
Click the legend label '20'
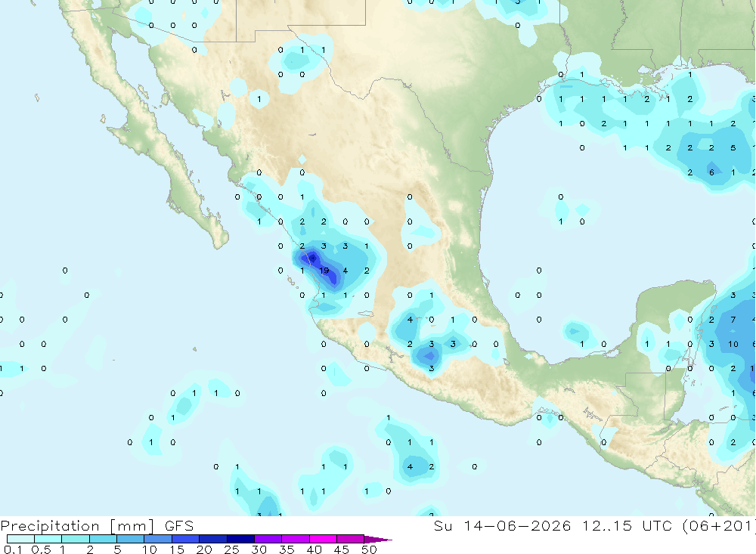pyautogui.click(x=204, y=549)
